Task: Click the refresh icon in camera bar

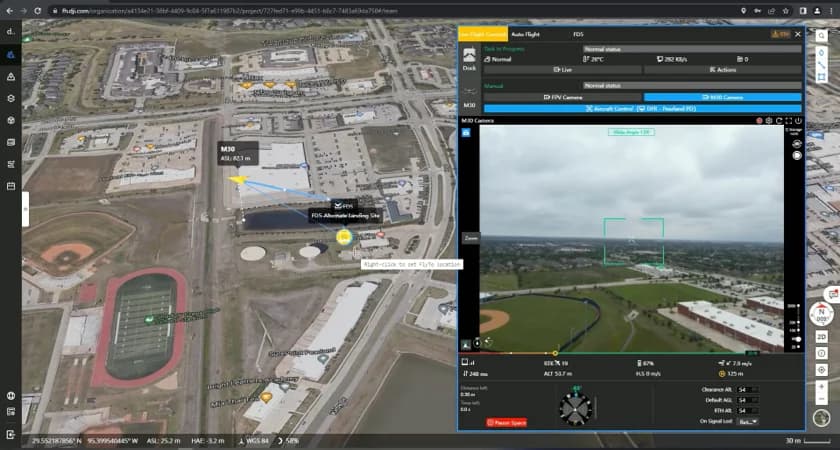Action: click(778, 120)
